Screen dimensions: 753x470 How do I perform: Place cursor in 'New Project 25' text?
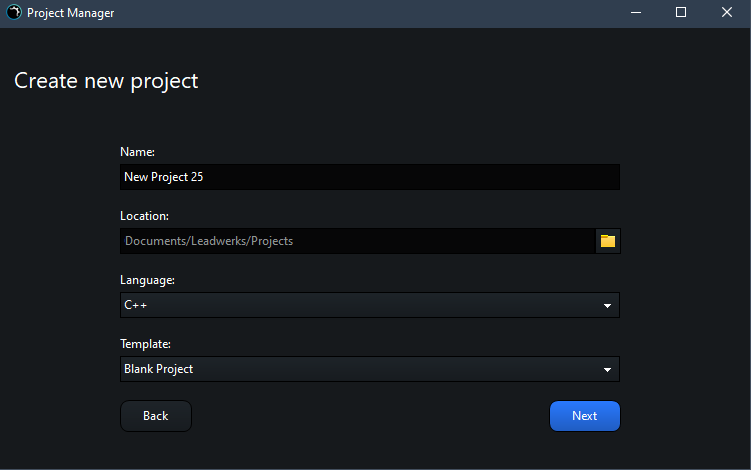[164, 177]
